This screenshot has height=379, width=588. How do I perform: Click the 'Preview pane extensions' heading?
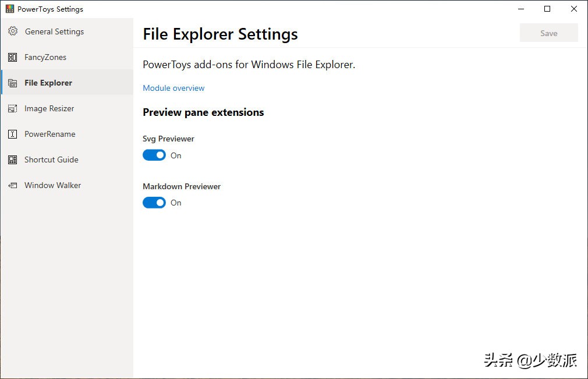[203, 112]
